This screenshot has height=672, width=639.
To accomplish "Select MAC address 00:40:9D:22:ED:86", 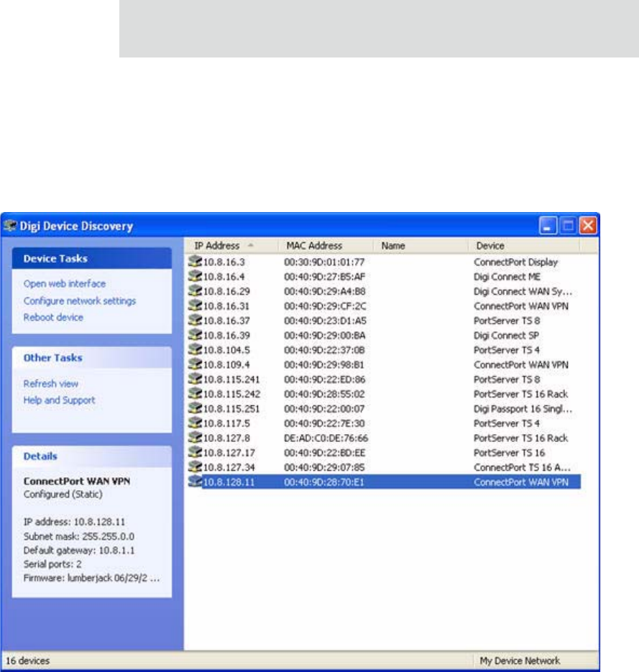I will tap(325, 379).
